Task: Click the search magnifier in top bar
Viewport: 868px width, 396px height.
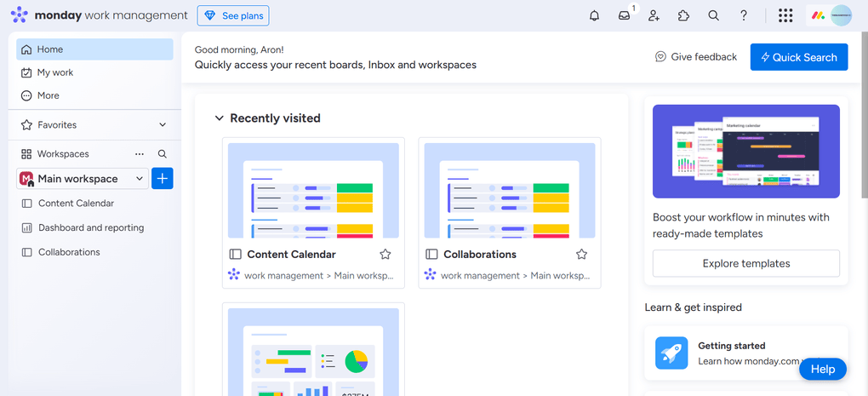Action: [713, 15]
